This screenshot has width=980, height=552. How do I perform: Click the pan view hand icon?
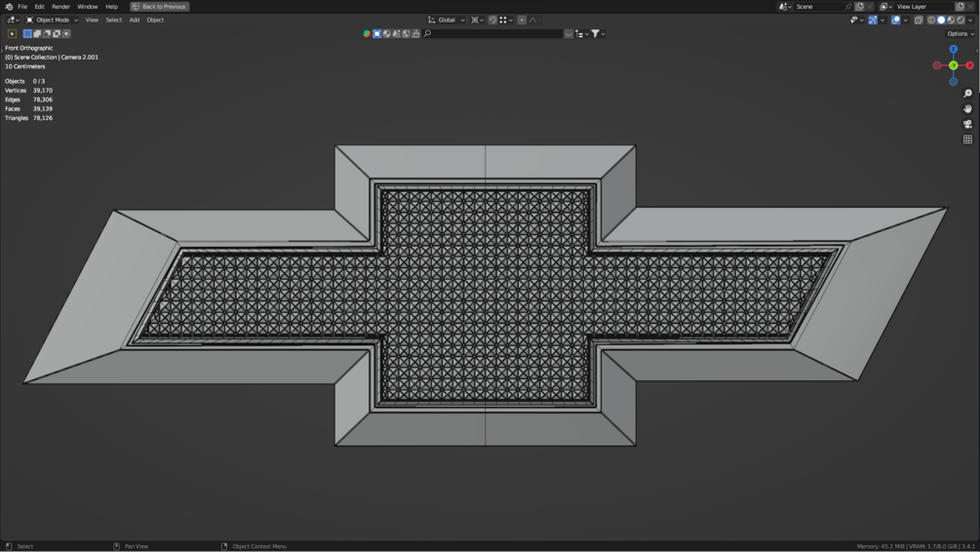[x=967, y=109]
